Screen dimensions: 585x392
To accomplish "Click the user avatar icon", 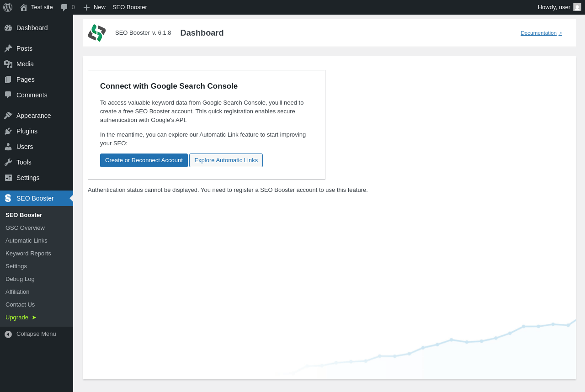I will coord(577,7).
